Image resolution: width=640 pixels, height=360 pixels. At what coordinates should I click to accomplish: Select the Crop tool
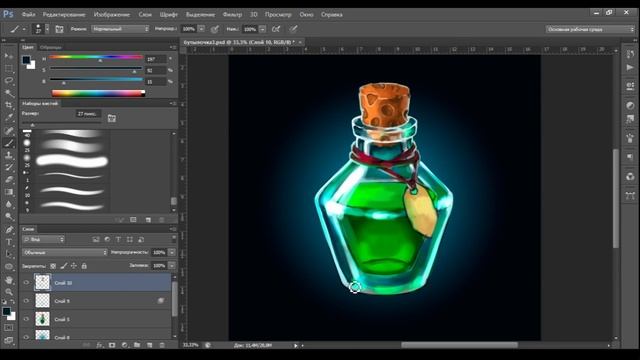(x=9, y=105)
